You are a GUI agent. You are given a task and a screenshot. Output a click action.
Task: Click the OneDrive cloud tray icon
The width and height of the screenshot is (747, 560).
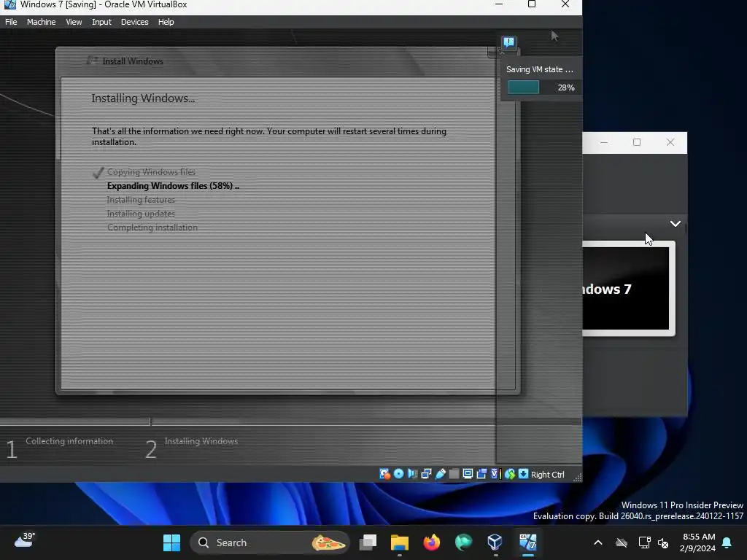click(622, 542)
